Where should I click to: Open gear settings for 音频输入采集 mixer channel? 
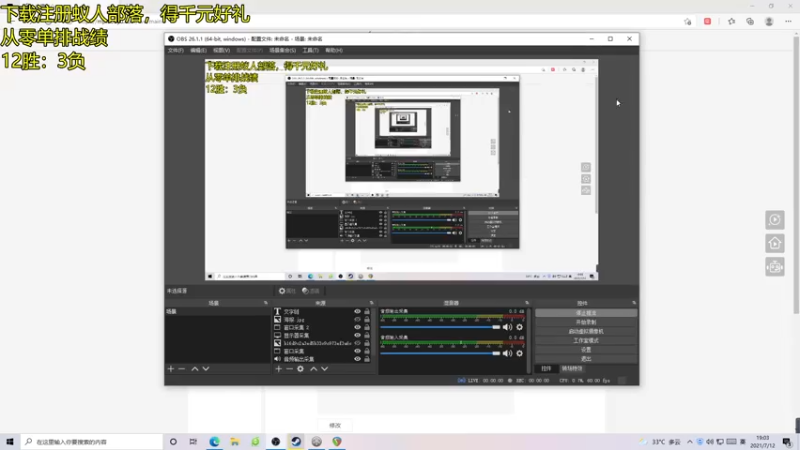click(x=519, y=353)
